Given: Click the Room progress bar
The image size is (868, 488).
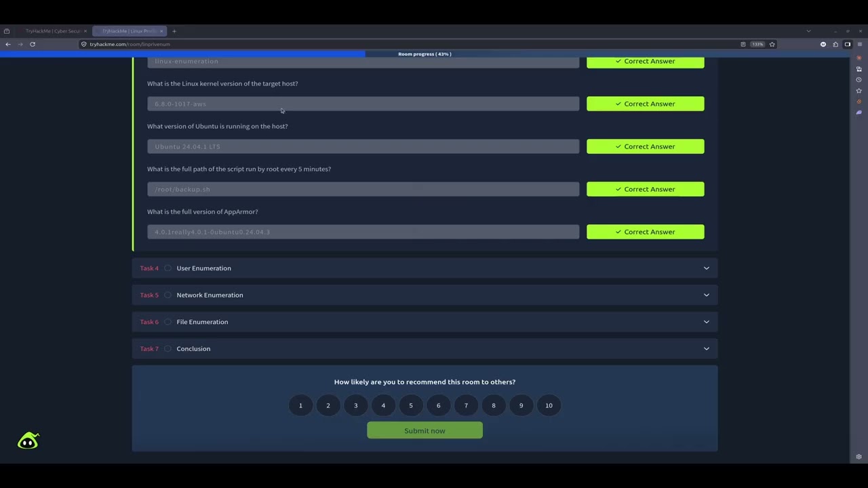Looking at the screenshot, I should pos(425,54).
